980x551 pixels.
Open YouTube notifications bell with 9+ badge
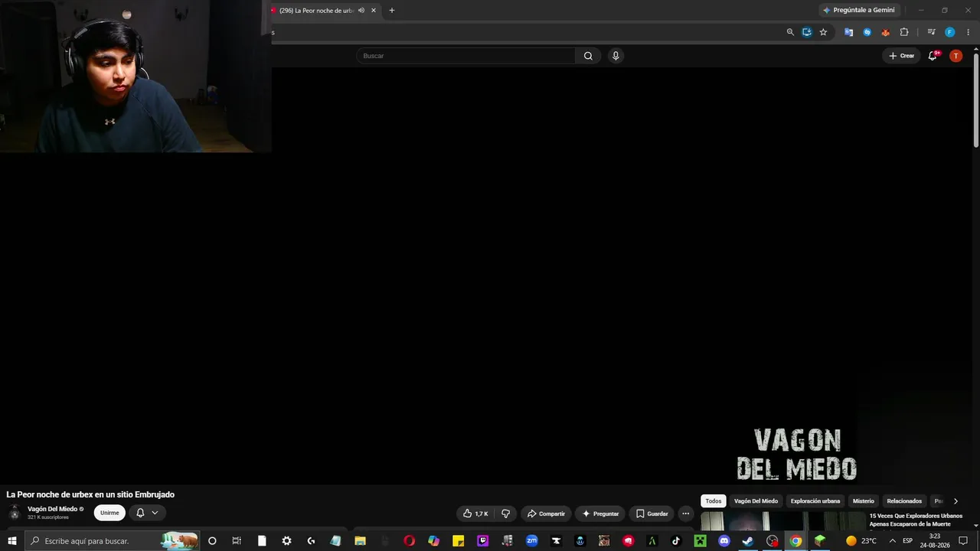(x=933, y=56)
